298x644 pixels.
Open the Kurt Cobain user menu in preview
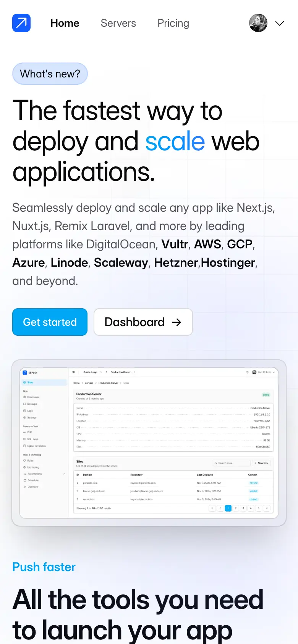(x=264, y=372)
